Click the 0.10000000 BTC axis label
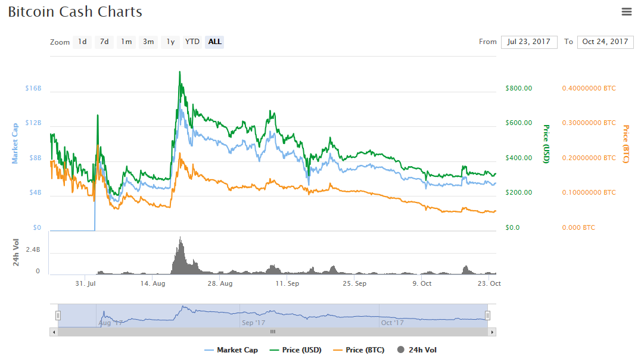The width and height of the screenshot is (644, 359). (x=589, y=192)
